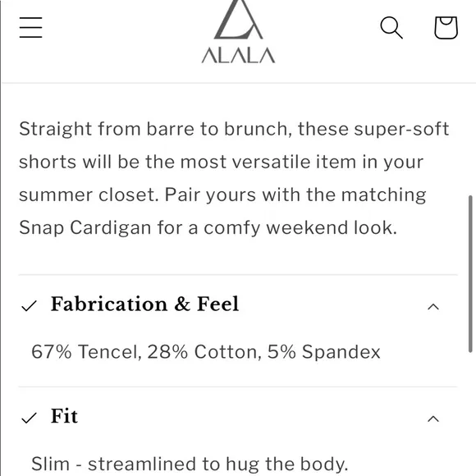Open the search magnifier icon

tap(391, 28)
